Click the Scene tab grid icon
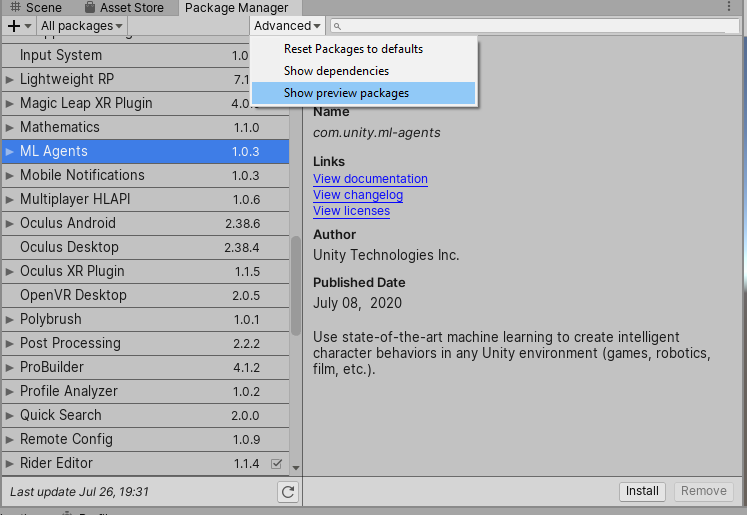This screenshot has height=515, width=747. [15, 7]
